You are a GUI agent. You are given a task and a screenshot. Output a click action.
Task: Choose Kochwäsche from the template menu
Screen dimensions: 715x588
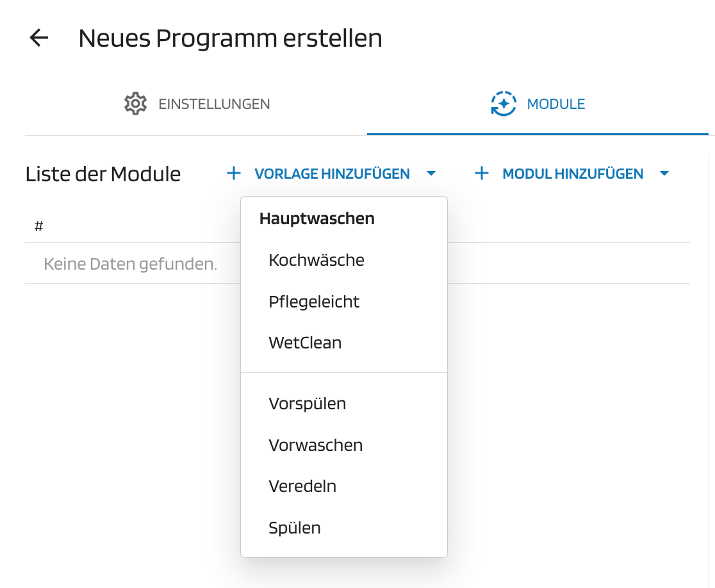[316, 260]
